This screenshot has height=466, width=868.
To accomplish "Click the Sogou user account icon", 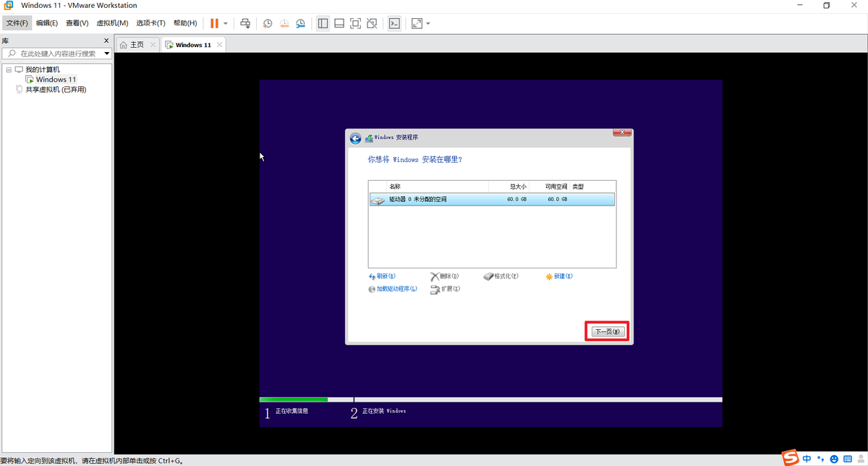I will point(859,459).
